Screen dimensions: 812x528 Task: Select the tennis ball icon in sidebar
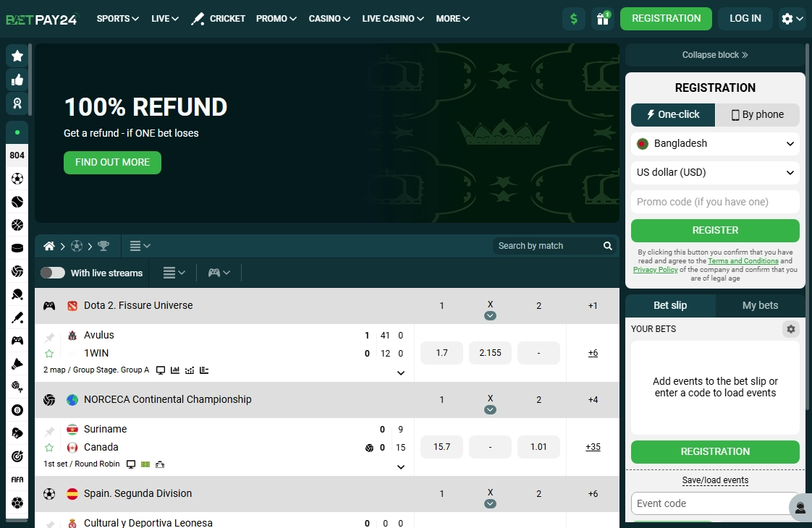pos(17,202)
